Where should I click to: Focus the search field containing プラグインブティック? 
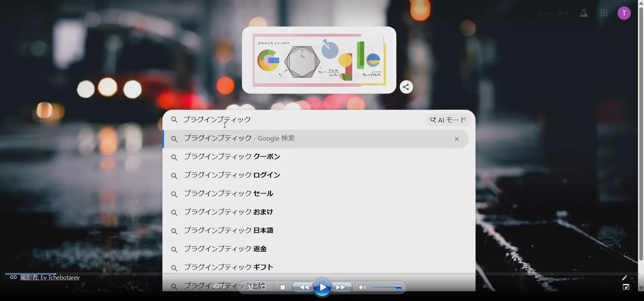coord(302,120)
